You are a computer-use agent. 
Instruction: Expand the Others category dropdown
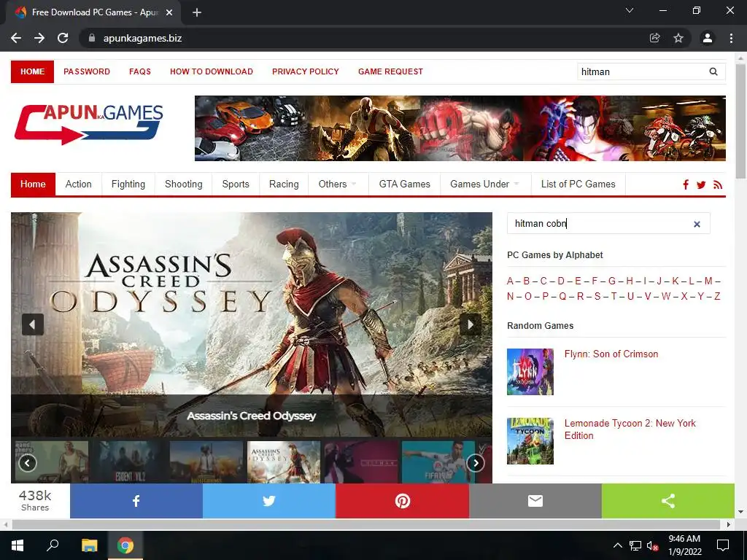click(x=338, y=184)
